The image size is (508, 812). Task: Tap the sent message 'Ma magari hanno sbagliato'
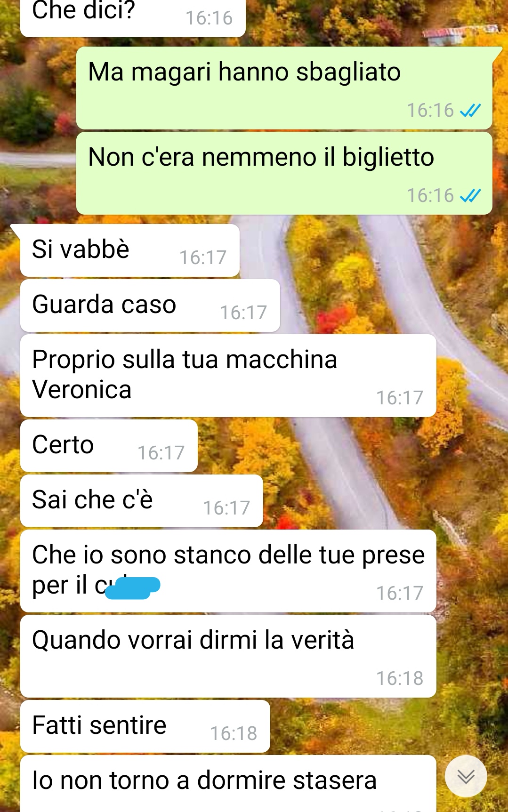[x=284, y=88]
